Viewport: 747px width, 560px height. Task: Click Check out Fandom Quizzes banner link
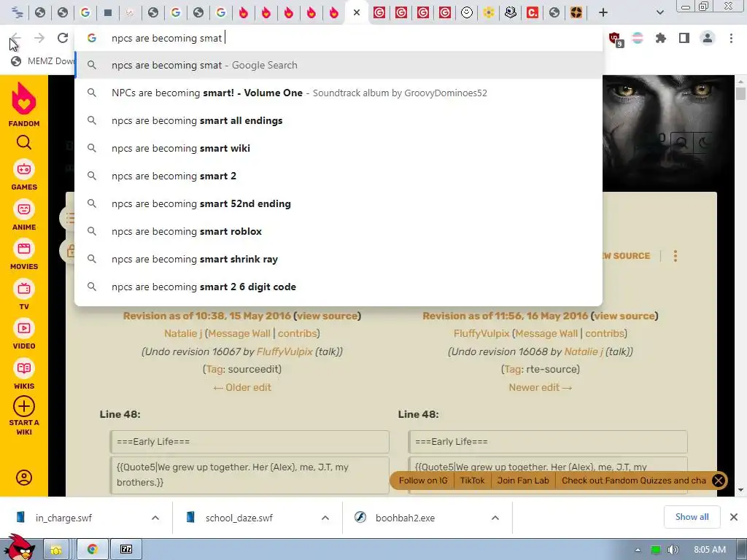pos(634,481)
